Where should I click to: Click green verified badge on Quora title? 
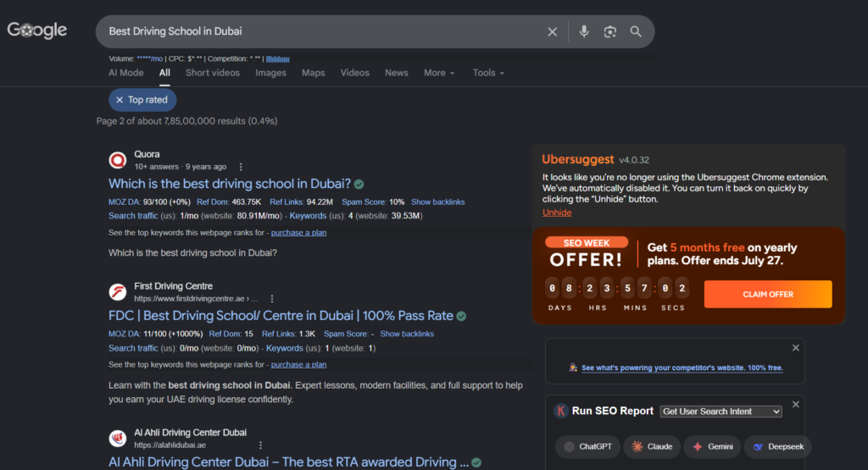359,184
